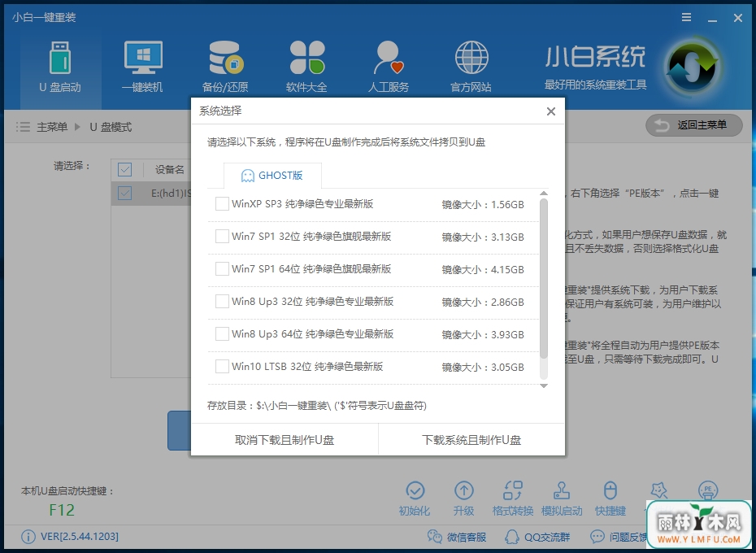756x553 pixels.
Task: Click the 镜像大小：1.56GB text
Action: click(483, 205)
